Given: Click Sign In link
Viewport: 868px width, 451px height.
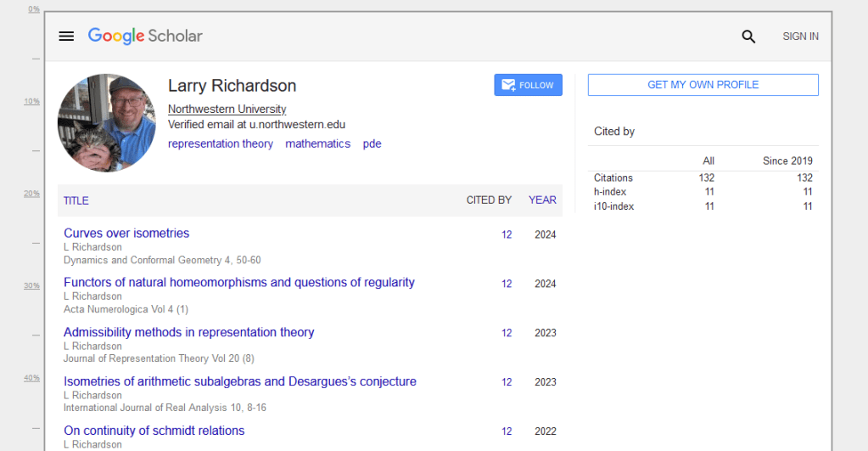Looking at the screenshot, I should pyautogui.click(x=800, y=37).
